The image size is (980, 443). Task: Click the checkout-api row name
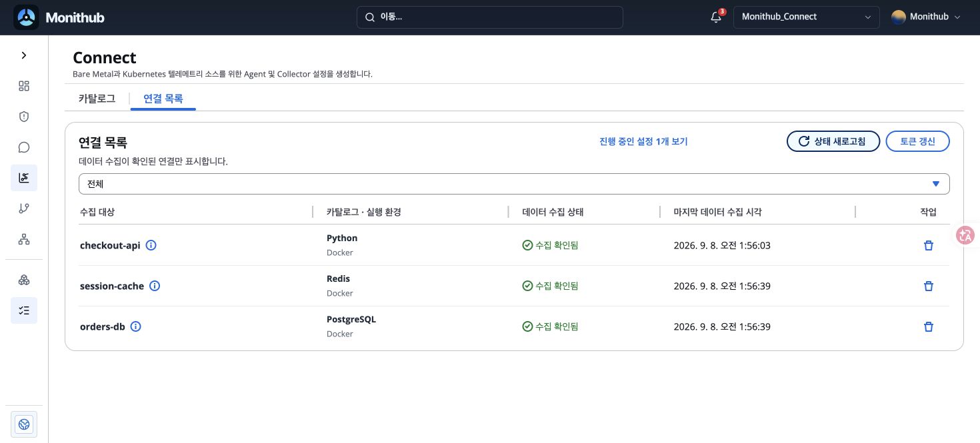[110, 245]
